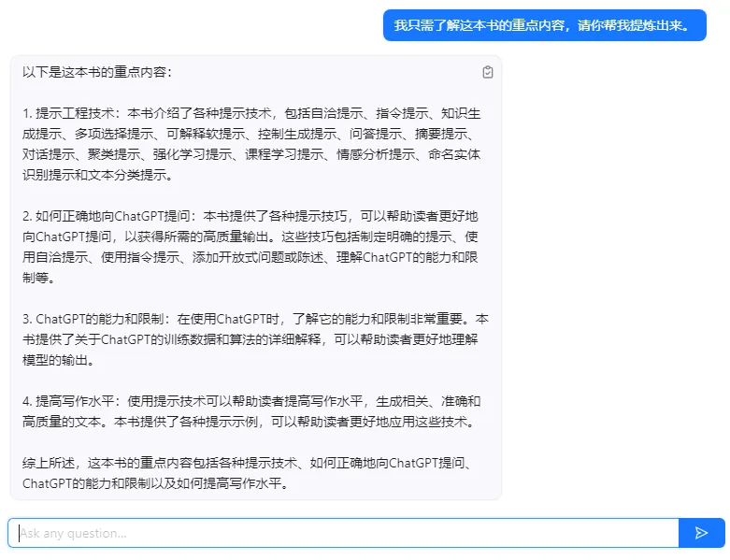Click the paragraph starting '1. 提示工程技术'
This screenshot has width=730, height=560.
pos(251,144)
